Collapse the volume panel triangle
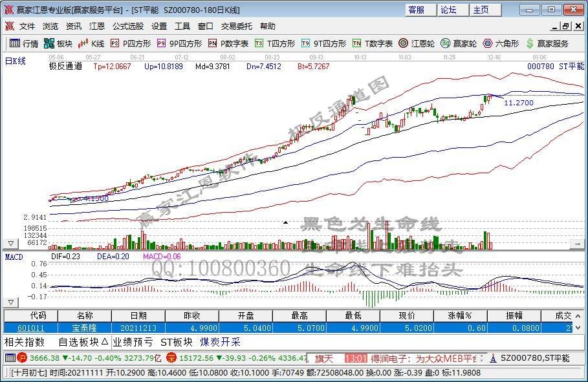 (11, 244)
